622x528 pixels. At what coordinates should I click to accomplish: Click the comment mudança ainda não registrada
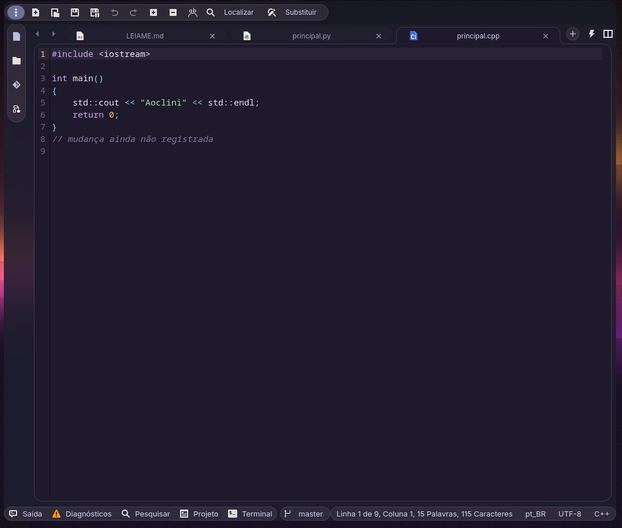[x=132, y=139]
